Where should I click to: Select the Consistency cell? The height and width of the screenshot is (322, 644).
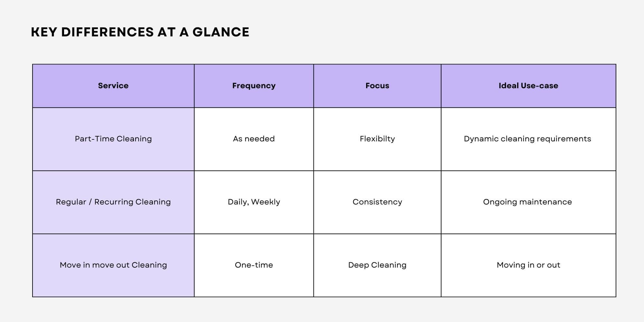coord(377,202)
